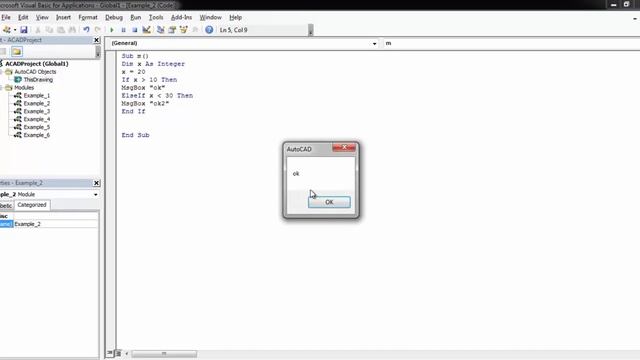This screenshot has width=640, height=360.
Task: Click Procedure View button at bottom left
Action: point(110,353)
